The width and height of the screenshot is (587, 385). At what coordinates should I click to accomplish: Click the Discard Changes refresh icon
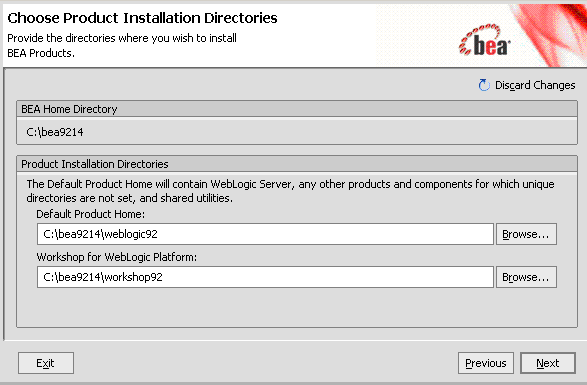pyautogui.click(x=484, y=85)
